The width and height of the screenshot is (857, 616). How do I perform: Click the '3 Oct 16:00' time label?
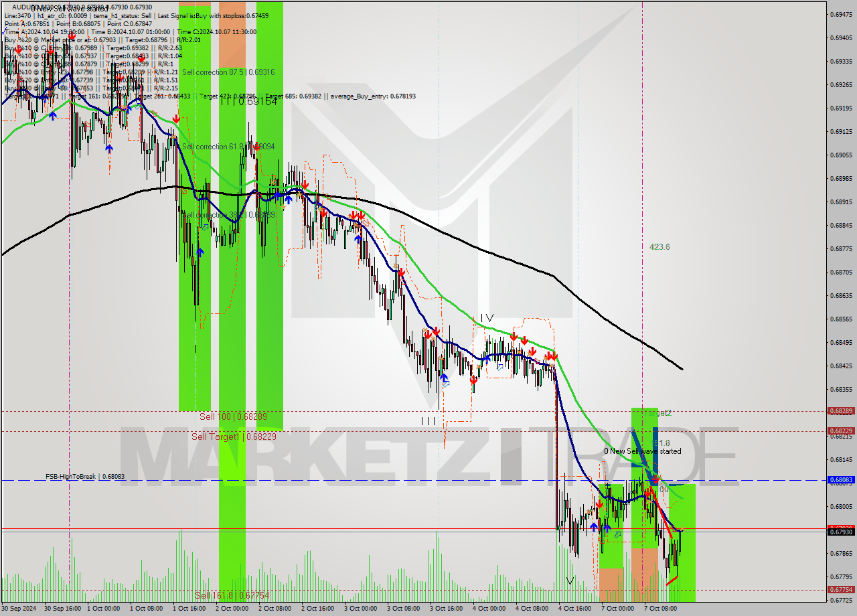tap(446, 609)
